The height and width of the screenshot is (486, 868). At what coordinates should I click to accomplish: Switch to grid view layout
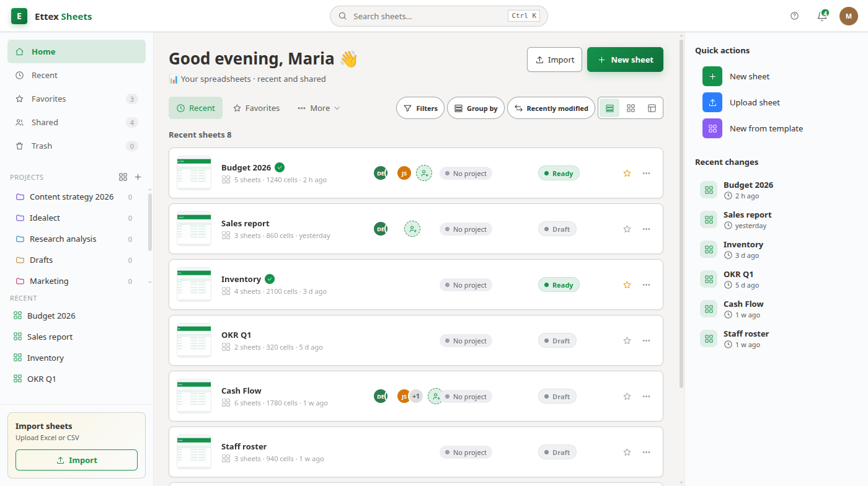(x=631, y=108)
